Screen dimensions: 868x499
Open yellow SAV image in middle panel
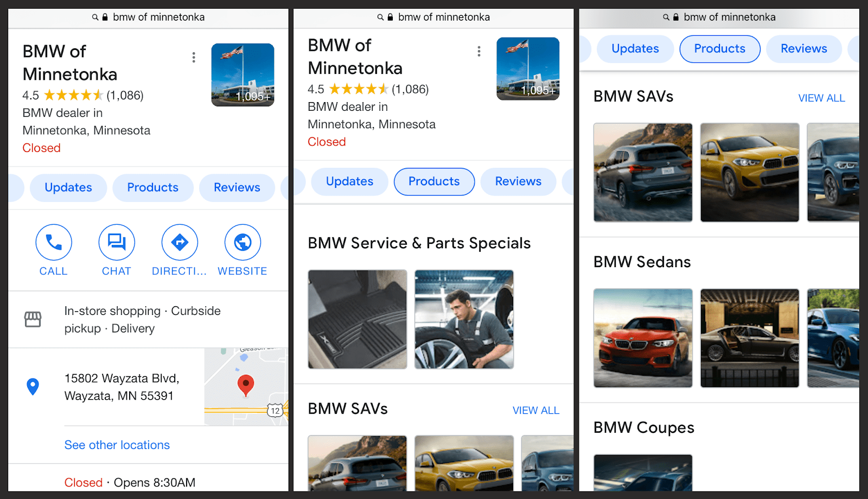[x=464, y=463]
